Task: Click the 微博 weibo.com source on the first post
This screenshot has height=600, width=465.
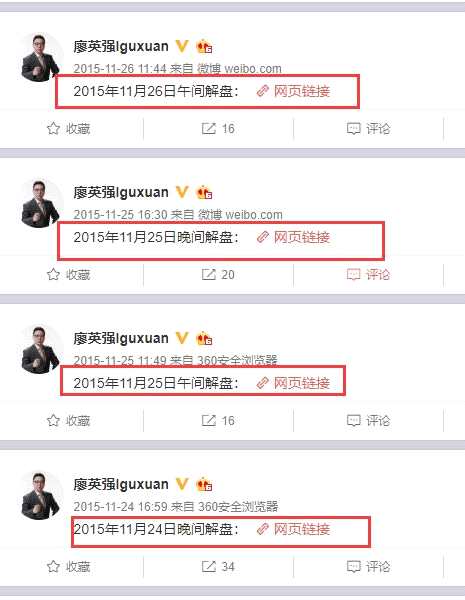Action: [x=239, y=68]
